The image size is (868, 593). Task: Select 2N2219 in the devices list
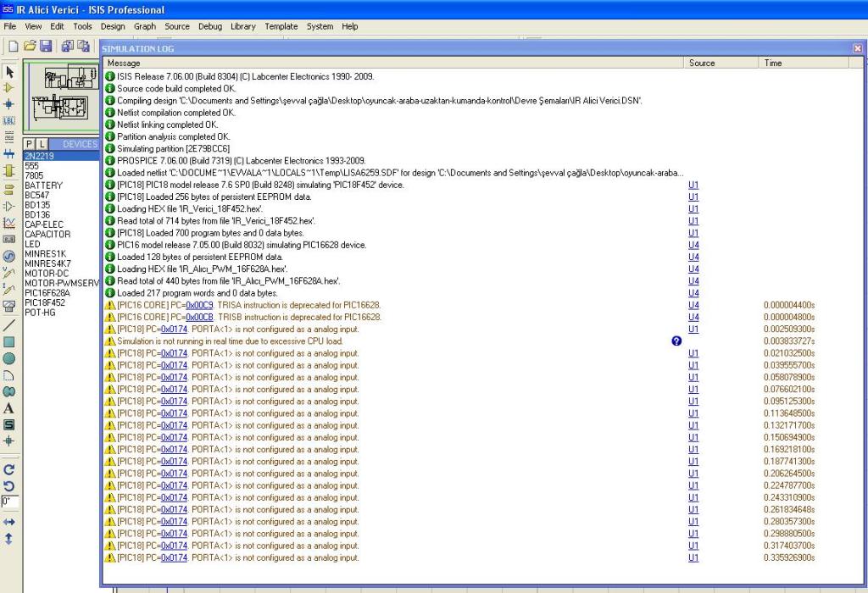(x=61, y=156)
